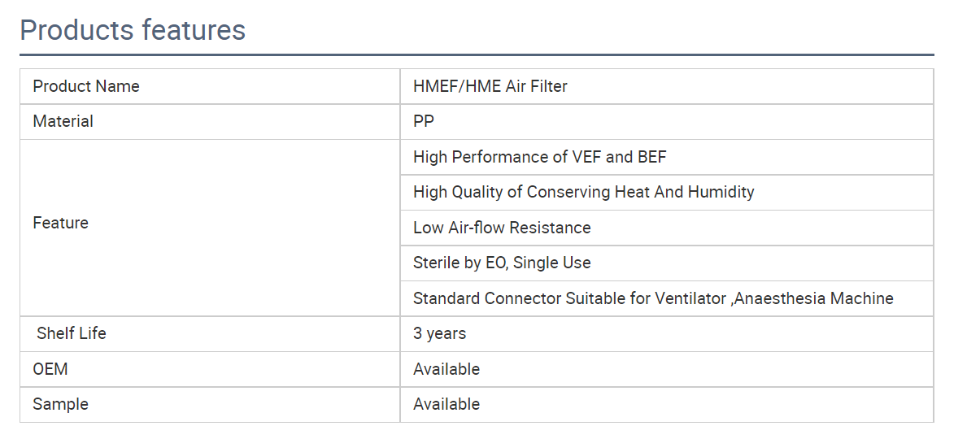Select the Material label cell
Image resolution: width=980 pixels, height=439 pixels.
[x=210, y=122]
